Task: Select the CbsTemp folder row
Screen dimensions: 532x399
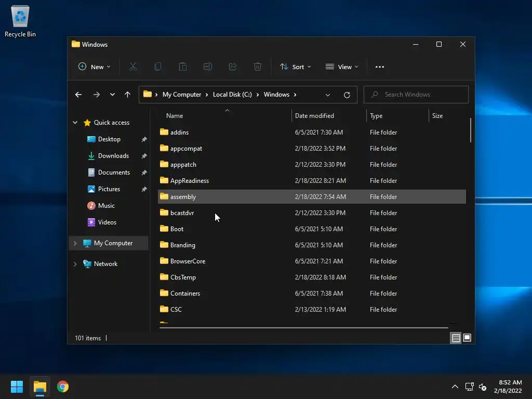Action: pyautogui.click(x=312, y=277)
